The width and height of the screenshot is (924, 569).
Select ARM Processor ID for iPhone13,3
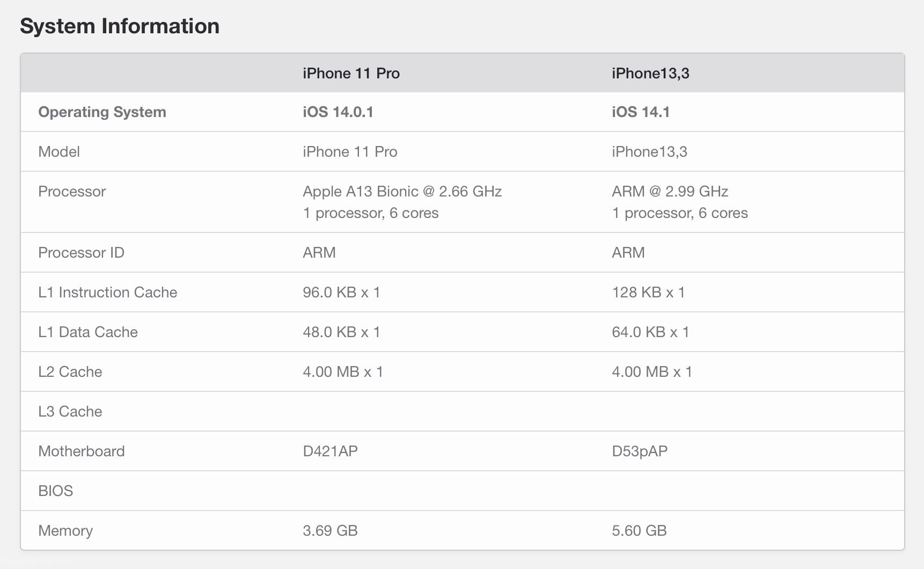coord(628,253)
